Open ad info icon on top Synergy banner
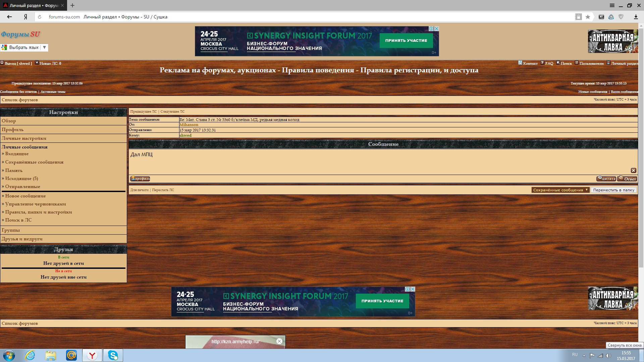Screen dimensions: 644x362 [x=432, y=29]
